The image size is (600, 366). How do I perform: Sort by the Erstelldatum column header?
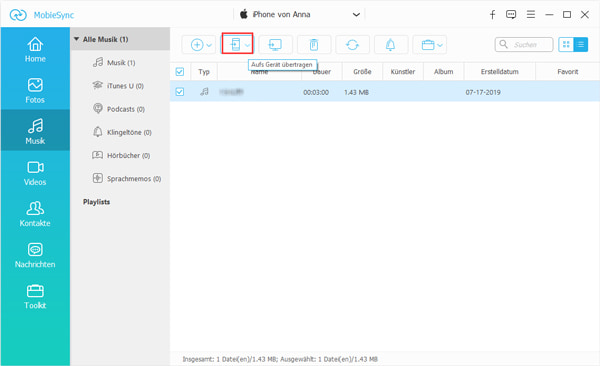[499, 72]
